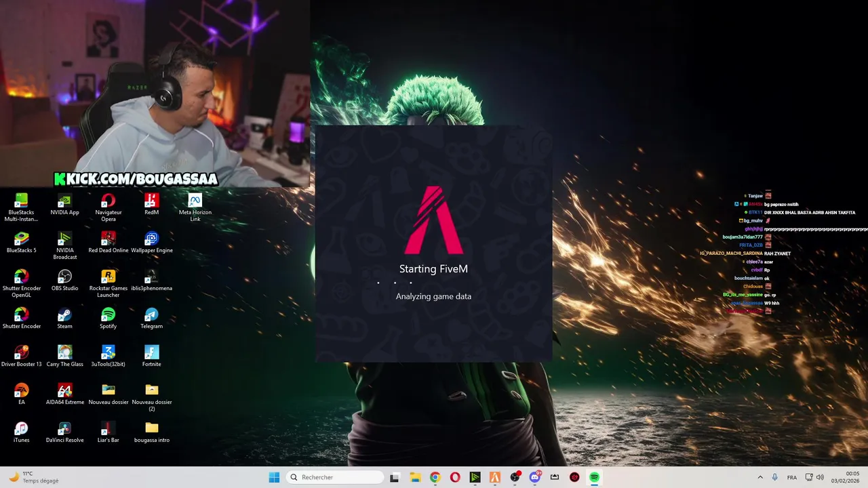Select the Carry The Glass desktop icon

64,356
